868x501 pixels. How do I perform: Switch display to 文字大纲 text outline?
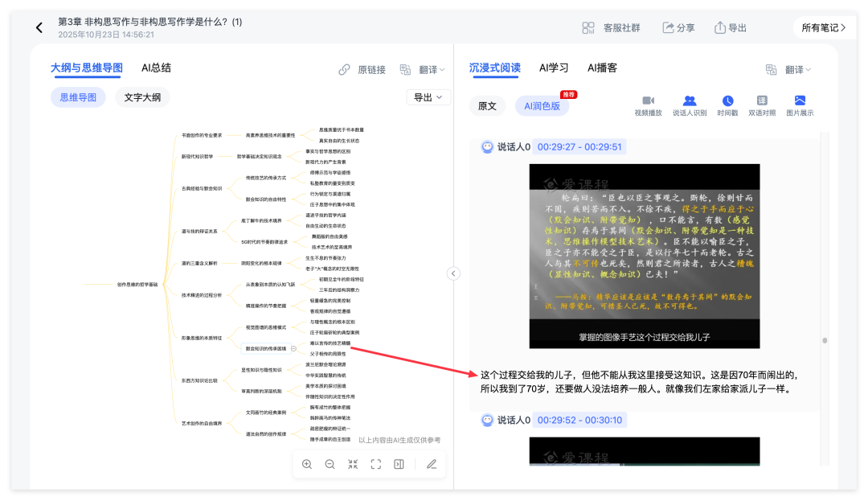[141, 97]
